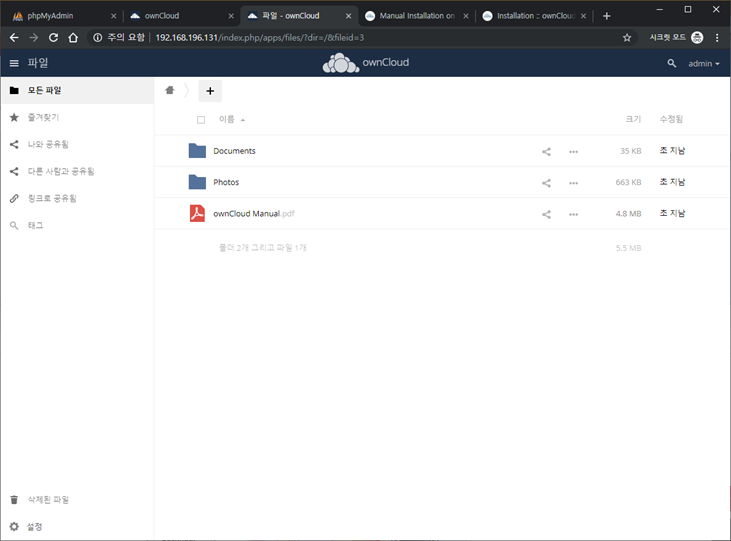
Task: Toggle the select all files checkbox
Action: tap(201, 120)
